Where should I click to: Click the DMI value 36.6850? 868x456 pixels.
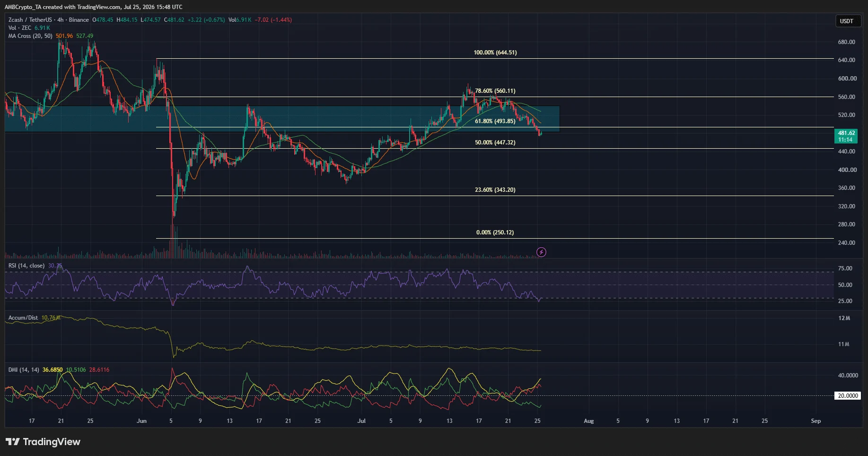point(53,370)
